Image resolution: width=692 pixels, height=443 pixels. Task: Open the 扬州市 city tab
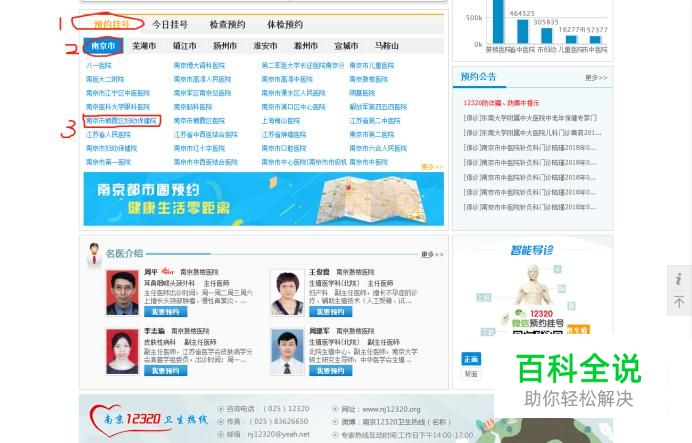[225, 46]
